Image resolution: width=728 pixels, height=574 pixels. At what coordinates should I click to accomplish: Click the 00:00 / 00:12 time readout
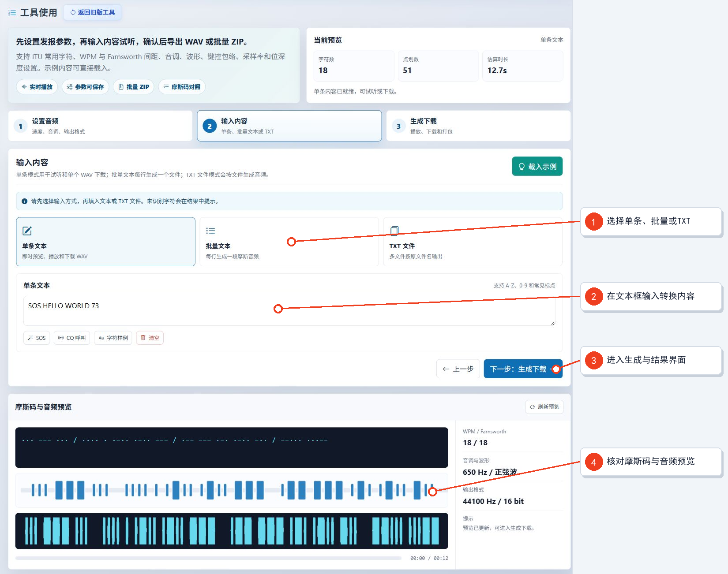pyautogui.click(x=429, y=558)
